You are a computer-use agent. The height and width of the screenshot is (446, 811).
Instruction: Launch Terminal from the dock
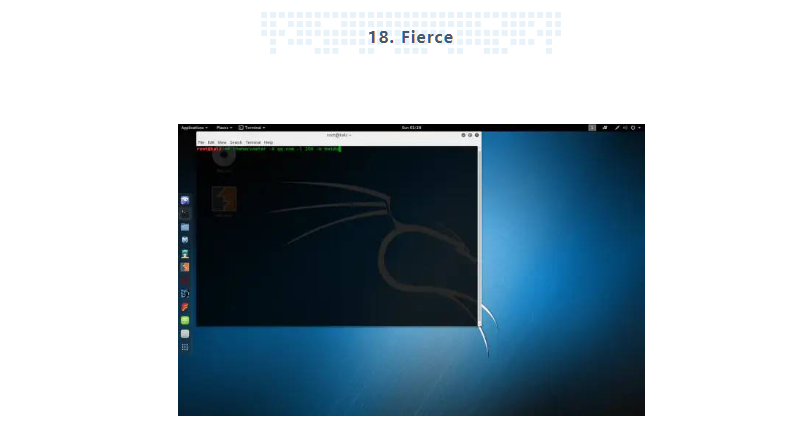pos(184,213)
